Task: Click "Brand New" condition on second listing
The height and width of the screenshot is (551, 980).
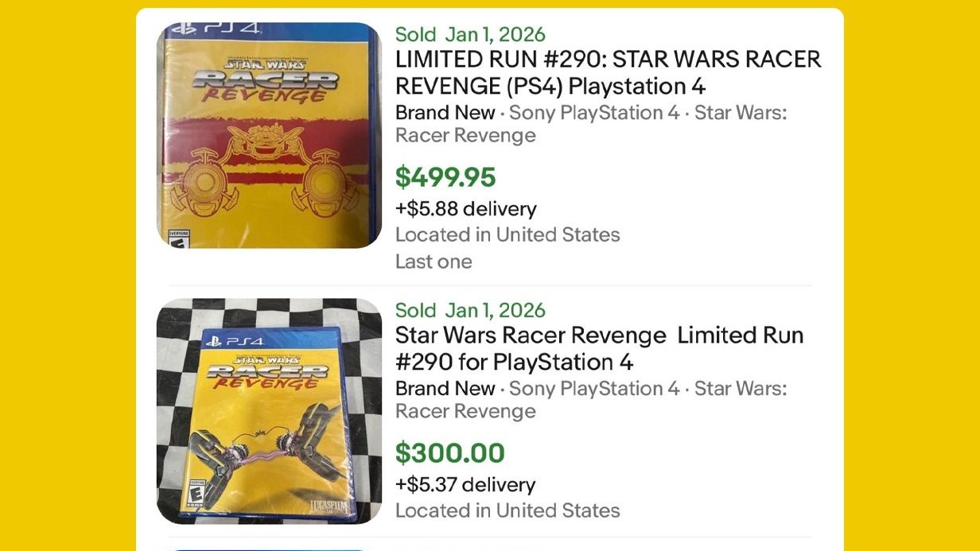Action: (445, 388)
